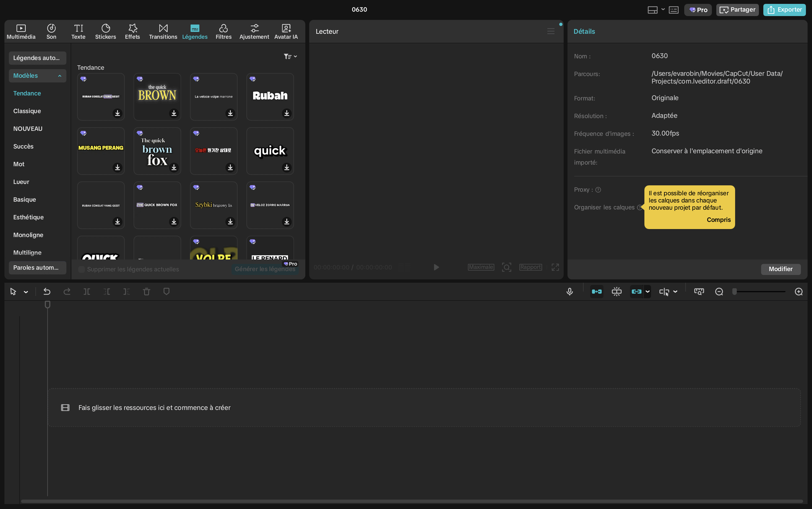Image resolution: width=812 pixels, height=509 pixels.
Task: Click the delete trash icon
Action: coord(146,292)
